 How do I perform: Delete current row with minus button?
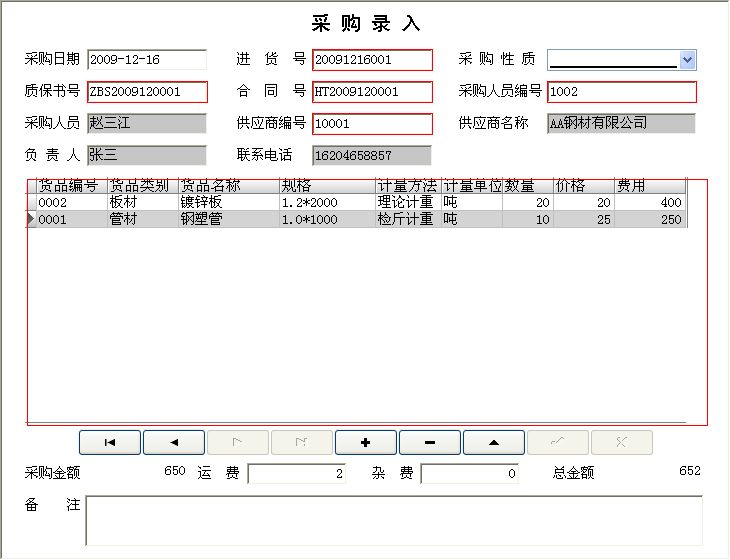[x=430, y=443]
